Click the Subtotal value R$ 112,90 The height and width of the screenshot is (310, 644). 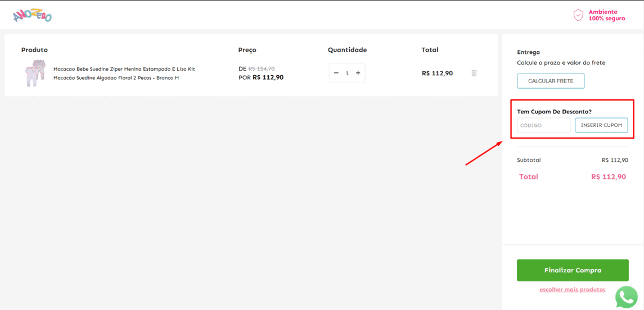pyautogui.click(x=615, y=160)
